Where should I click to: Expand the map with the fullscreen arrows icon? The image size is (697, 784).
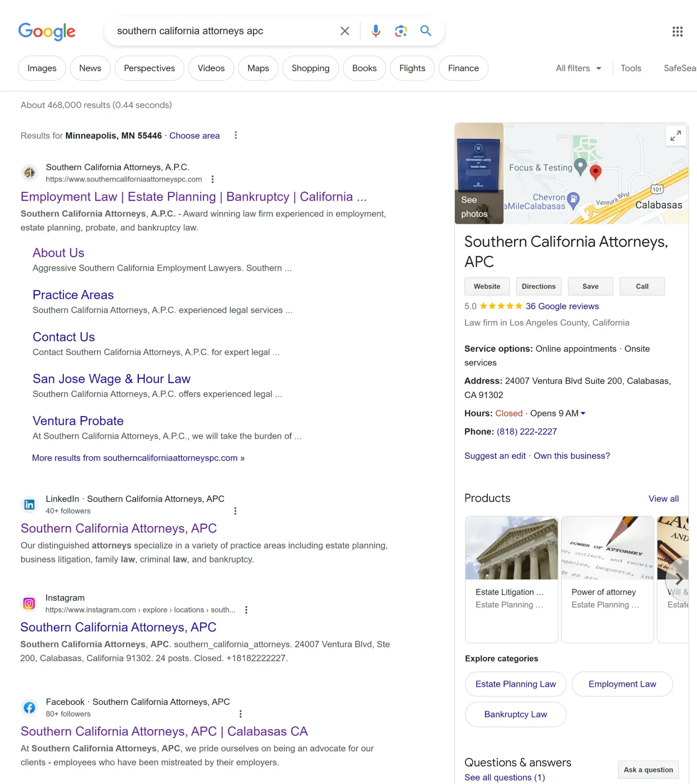point(676,136)
